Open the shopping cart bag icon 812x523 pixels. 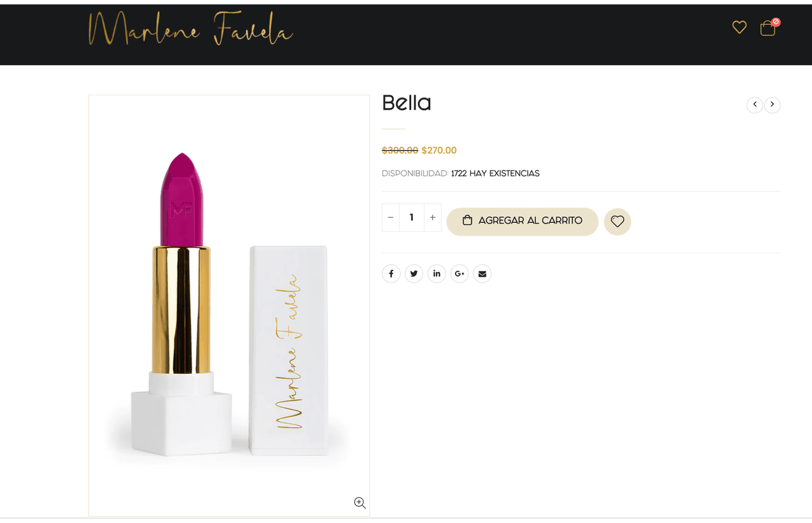(x=768, y=29)
